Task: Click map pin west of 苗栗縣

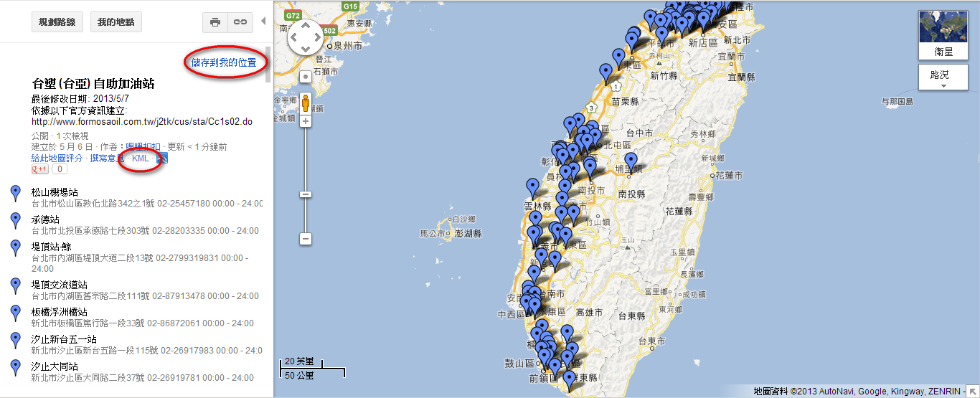Action: click(x=606, y=73)
